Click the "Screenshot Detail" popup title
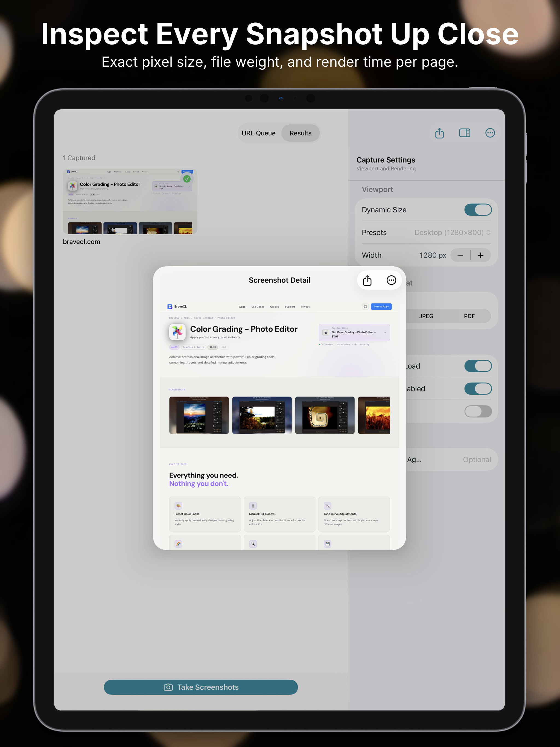 pos(279,280)
